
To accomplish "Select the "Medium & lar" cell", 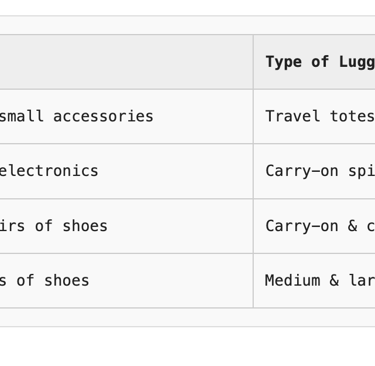I will tap(314, 281).
